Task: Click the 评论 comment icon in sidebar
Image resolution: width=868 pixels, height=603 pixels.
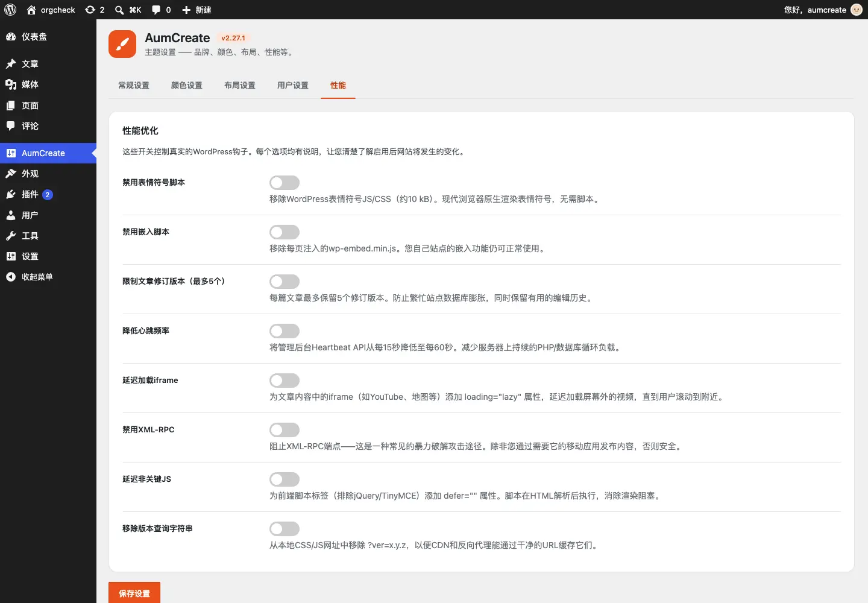Action: click(x=11, y=126)
